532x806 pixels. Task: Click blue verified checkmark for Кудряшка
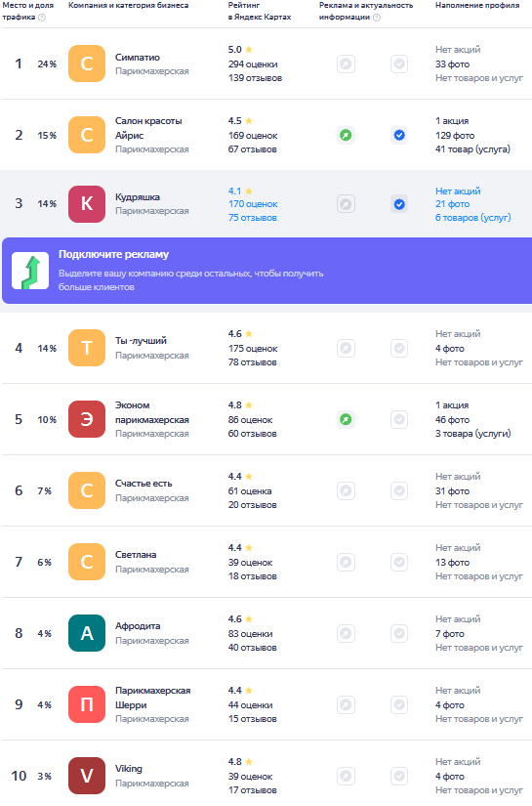[399, 204]
